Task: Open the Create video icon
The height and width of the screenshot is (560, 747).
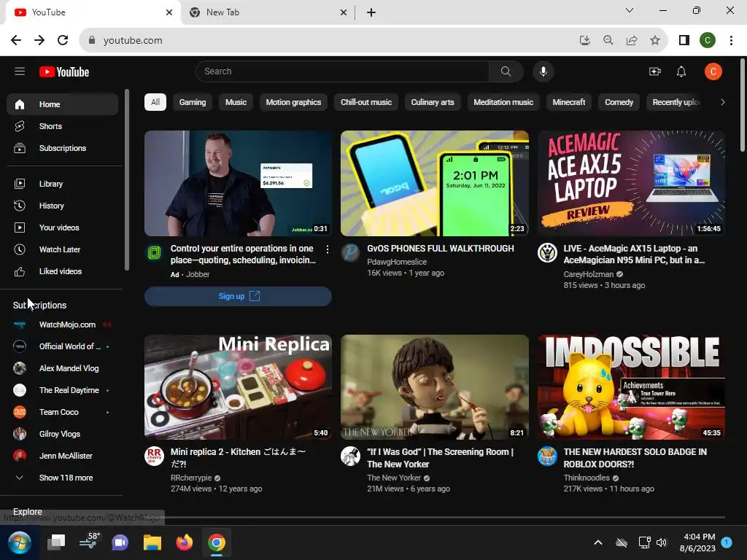Action: tap(655, 71)
